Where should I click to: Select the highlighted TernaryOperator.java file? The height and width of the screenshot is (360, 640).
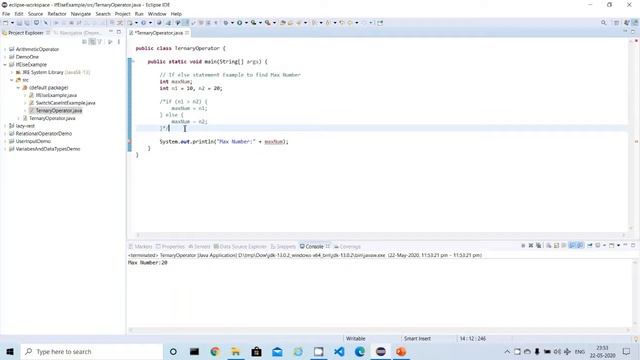pyautogui.click(x=59, y=111)
